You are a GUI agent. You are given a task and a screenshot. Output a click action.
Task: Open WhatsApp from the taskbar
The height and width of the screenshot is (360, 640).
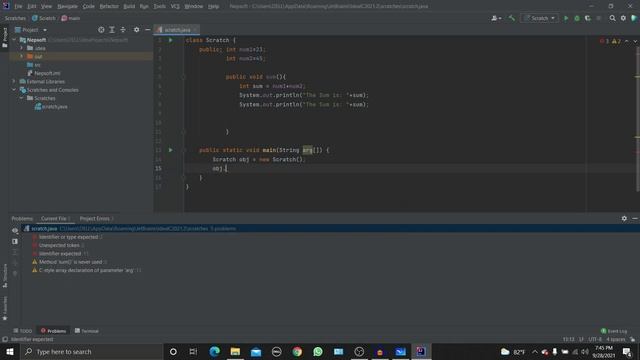click(318, 351)
